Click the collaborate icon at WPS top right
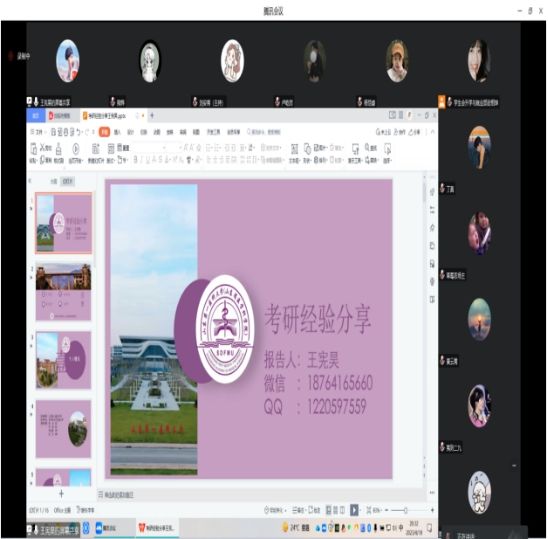Screen dimensions: 548x539 pos(399,132)
